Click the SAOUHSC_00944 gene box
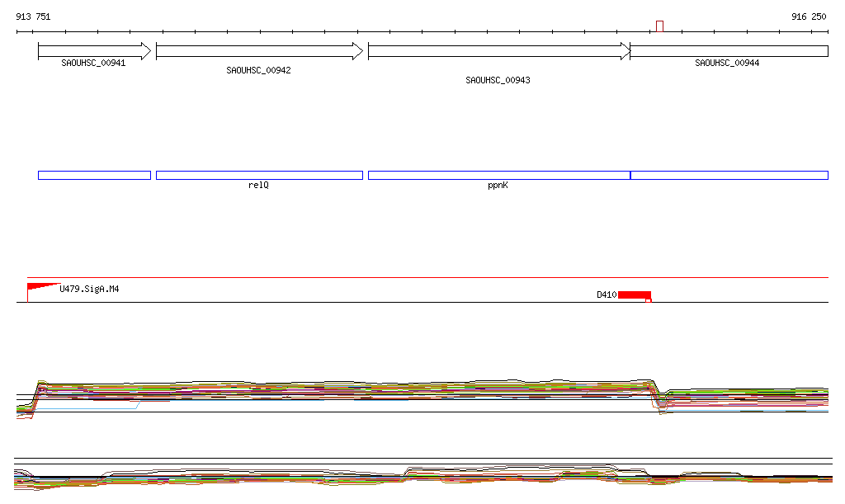Screen dimensions: 845x504 click(729, 51)
